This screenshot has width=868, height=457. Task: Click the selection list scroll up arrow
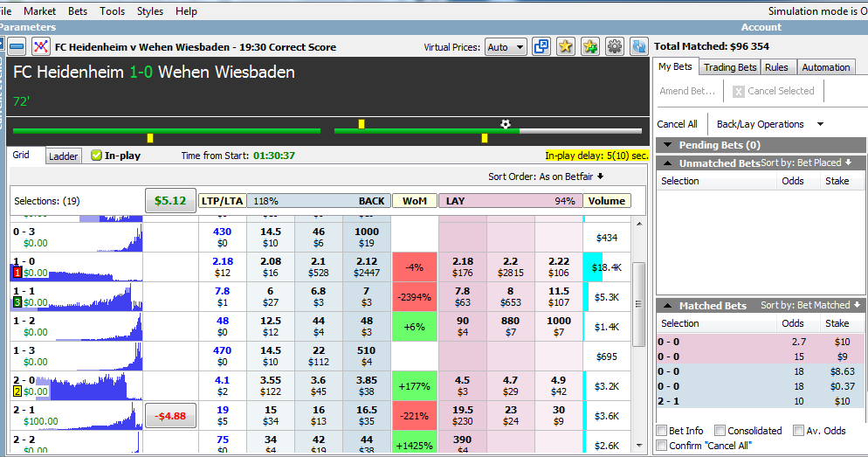(x=639, y=225)
